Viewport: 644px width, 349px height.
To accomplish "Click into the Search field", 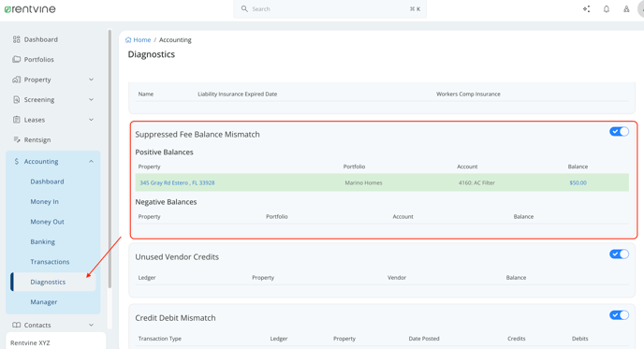I will pos(329,9).
